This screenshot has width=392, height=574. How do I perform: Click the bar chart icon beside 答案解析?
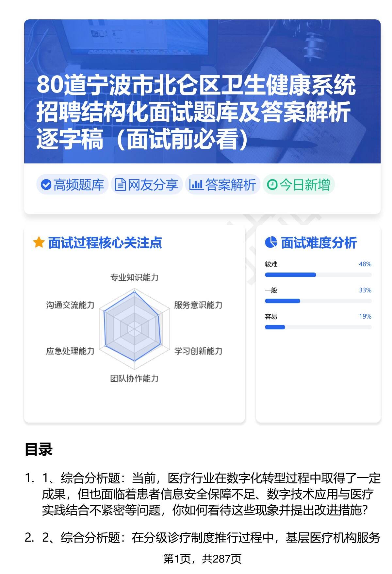pyautogui.click(x=196, y=185)
